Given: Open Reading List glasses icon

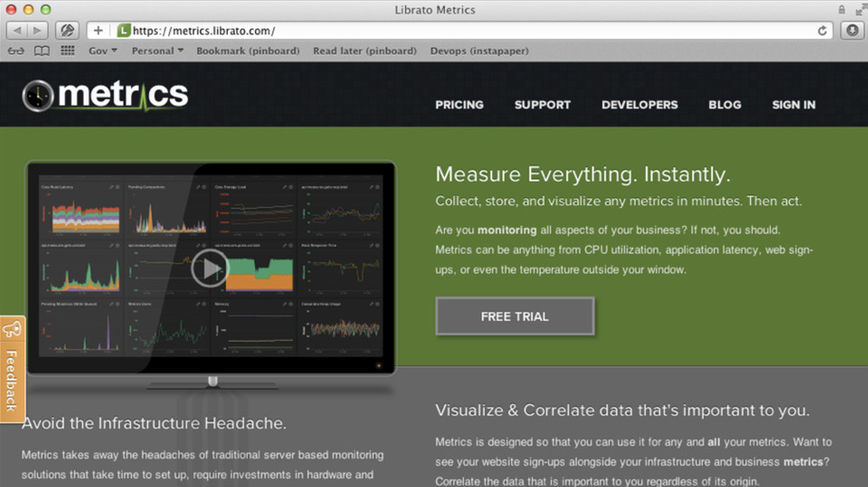Looking at the screenshot, I should click(x=15, y=51).
